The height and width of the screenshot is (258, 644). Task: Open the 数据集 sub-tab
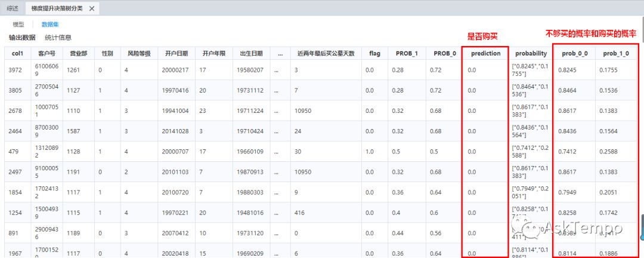50,24
